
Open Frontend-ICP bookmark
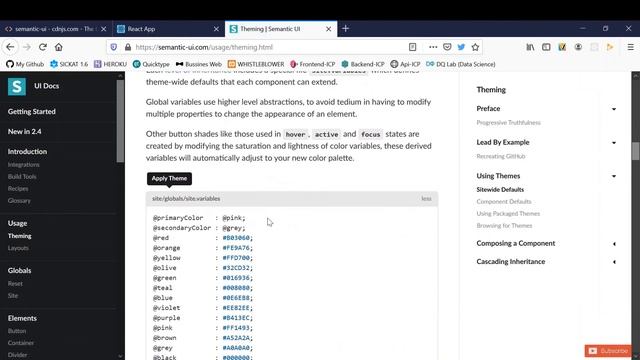tap(313, 64)
